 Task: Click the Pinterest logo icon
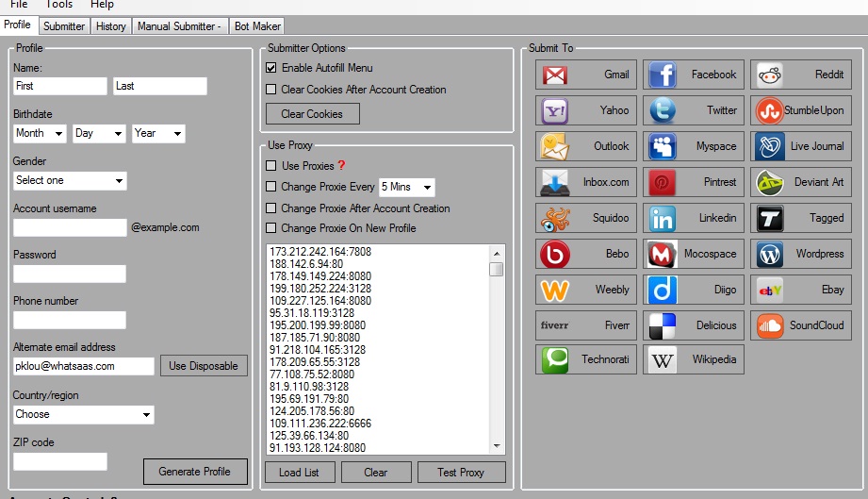tap(663, 182)
